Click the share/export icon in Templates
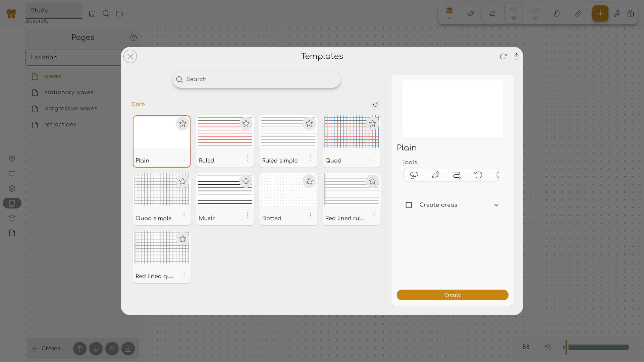Image resolution: width=644 pixels, height=362 pixels. pos(517,56)
